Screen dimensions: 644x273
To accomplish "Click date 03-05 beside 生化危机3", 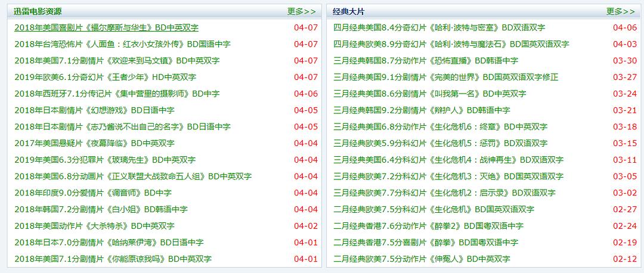I will tap(625, 176).
